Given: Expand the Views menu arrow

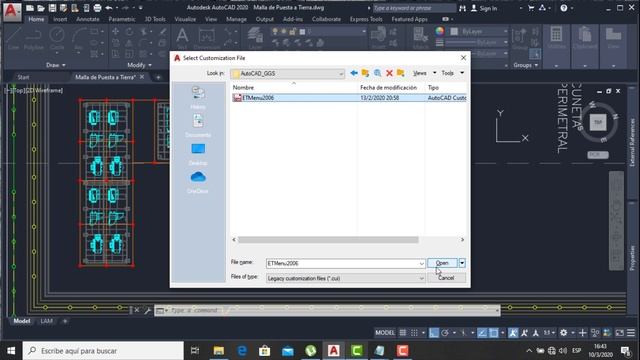Looking at the screenshot, I should pyautogui.click(x=434, y=73).
